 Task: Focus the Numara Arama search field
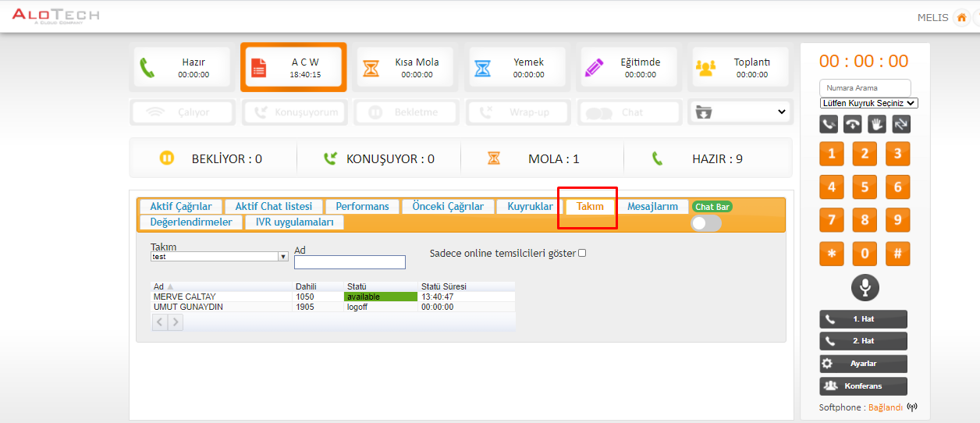865,88
